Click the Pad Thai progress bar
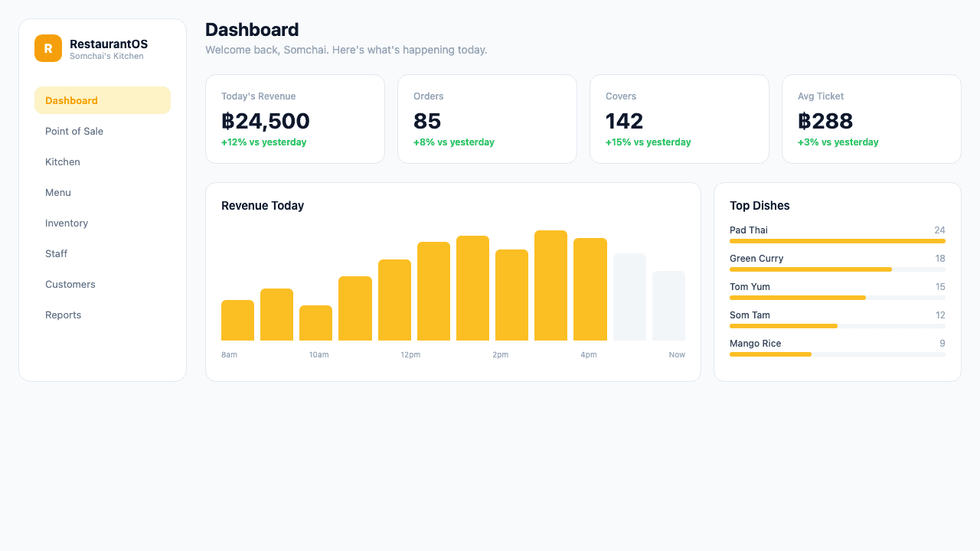This screenshot has width=980, height=551. coord(838,241)
